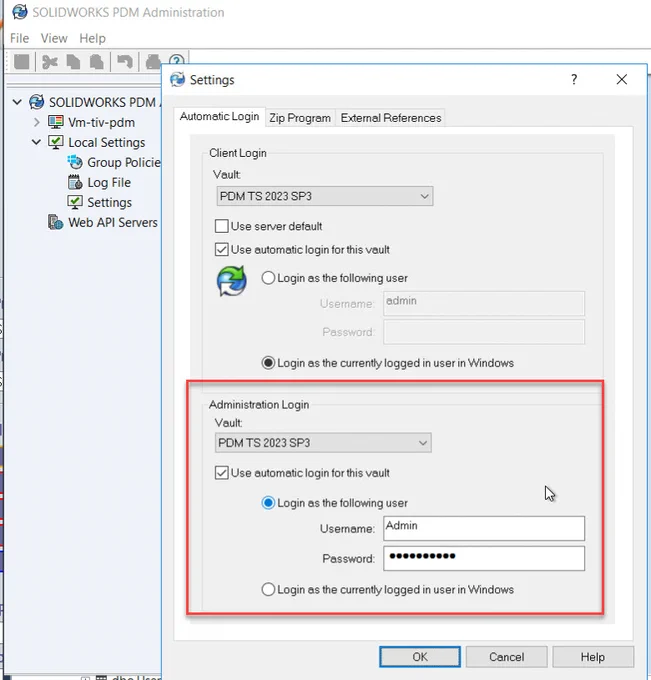The width and height of the screenshot is (651, 680).
Task: Switch to the Automatic Login tab
Action: (x=219, y=117)
